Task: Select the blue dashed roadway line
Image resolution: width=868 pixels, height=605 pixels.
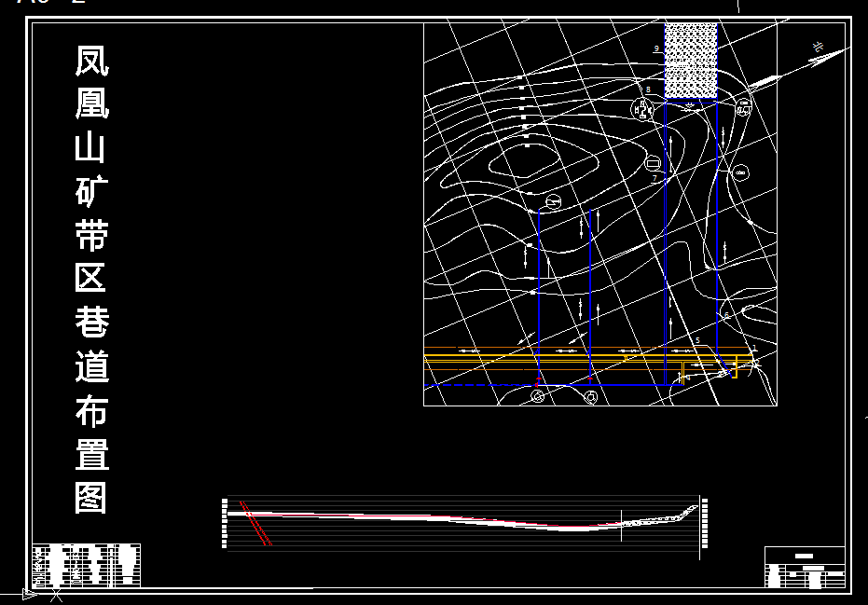Action: pyautogui.click(x=480, y=385)
